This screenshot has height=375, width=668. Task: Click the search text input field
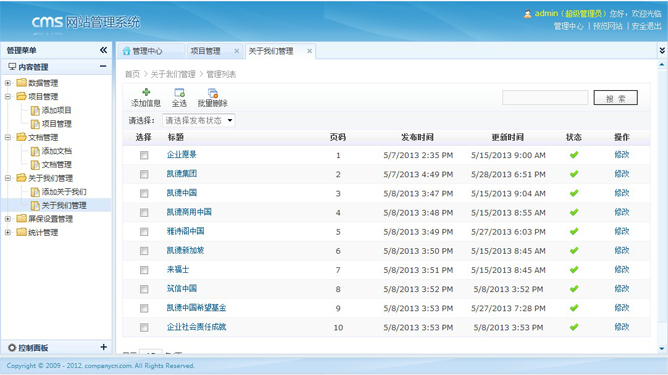click(545, 98)
